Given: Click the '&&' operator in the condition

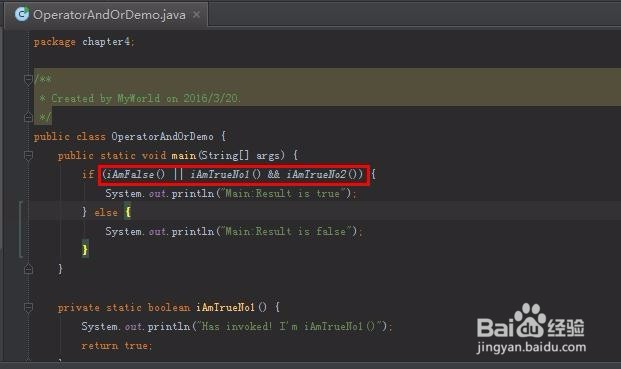Looking at the screenshot, I should [x=273, y=175].
